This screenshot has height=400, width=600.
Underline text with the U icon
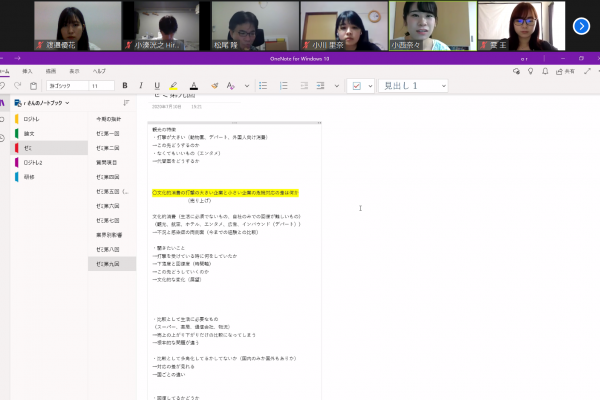[x=155, y=86]
